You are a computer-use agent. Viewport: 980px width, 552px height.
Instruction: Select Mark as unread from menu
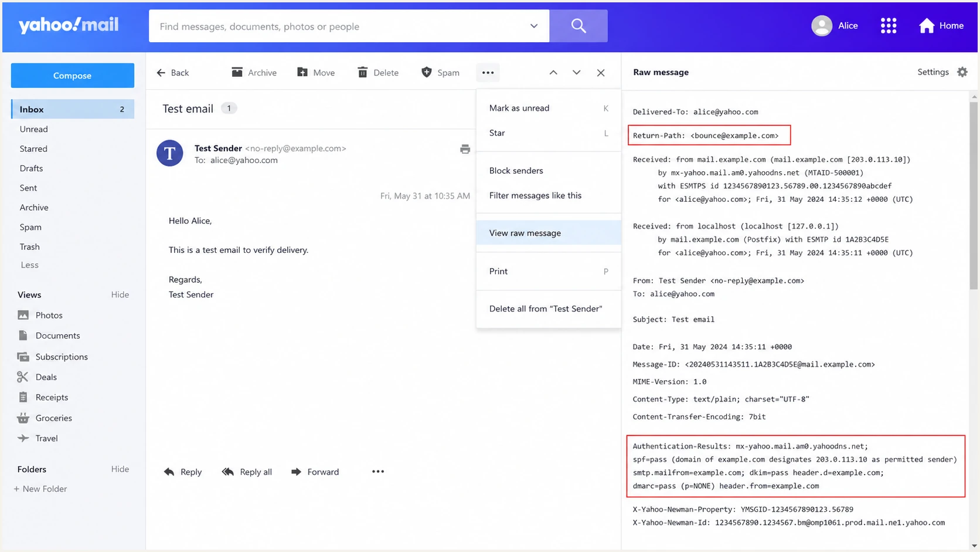(x=549, y=108)
